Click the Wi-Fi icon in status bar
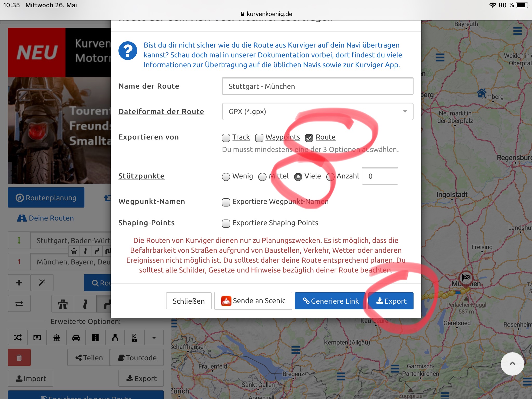This screenshot has width=532, height=399. [493, 5]
